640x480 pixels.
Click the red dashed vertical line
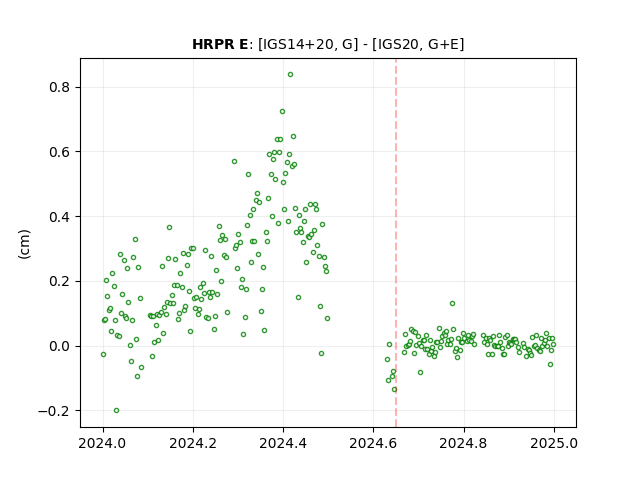[396, 243]
